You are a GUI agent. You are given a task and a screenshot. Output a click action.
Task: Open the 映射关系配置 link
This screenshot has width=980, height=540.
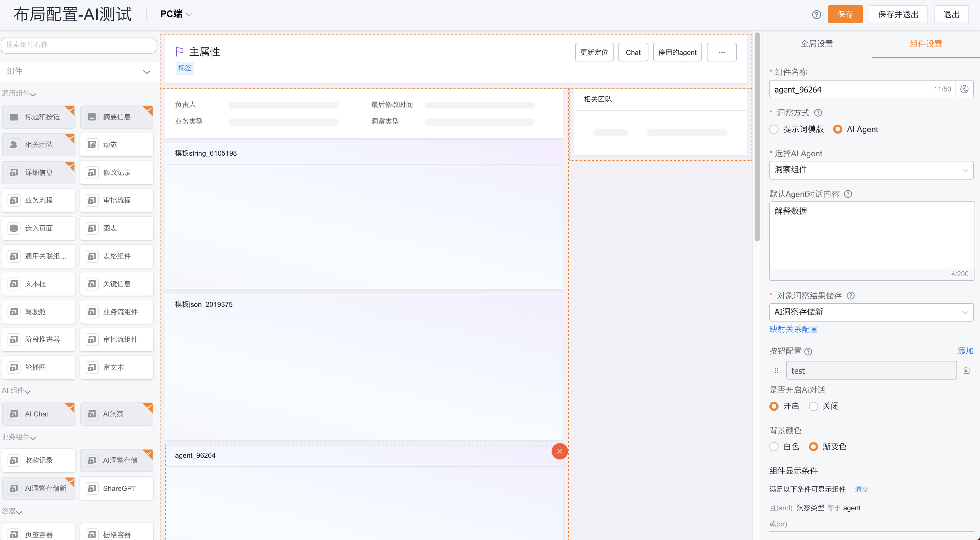coord(794,329)
